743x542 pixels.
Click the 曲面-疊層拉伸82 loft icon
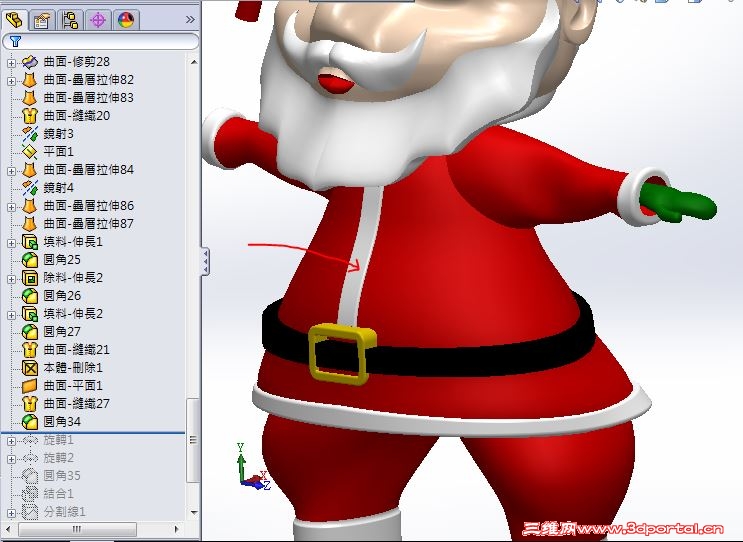click(30, 80)
